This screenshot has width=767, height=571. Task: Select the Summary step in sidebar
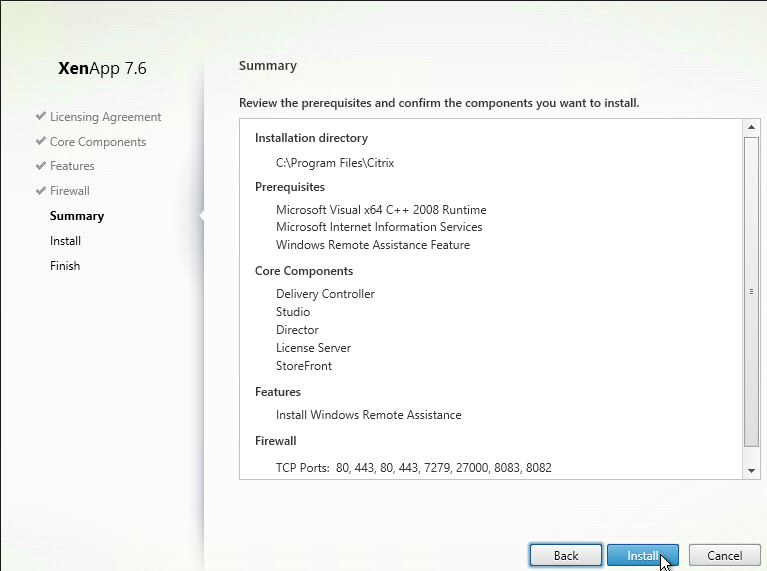(77, 216)
